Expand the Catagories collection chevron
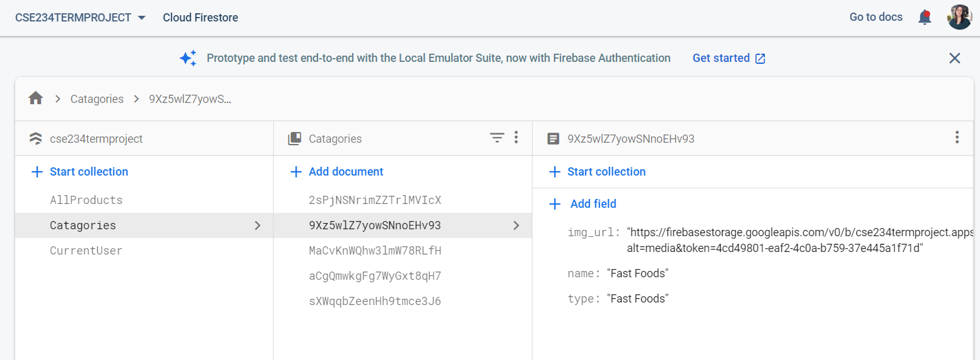 [x=257, y=225]
